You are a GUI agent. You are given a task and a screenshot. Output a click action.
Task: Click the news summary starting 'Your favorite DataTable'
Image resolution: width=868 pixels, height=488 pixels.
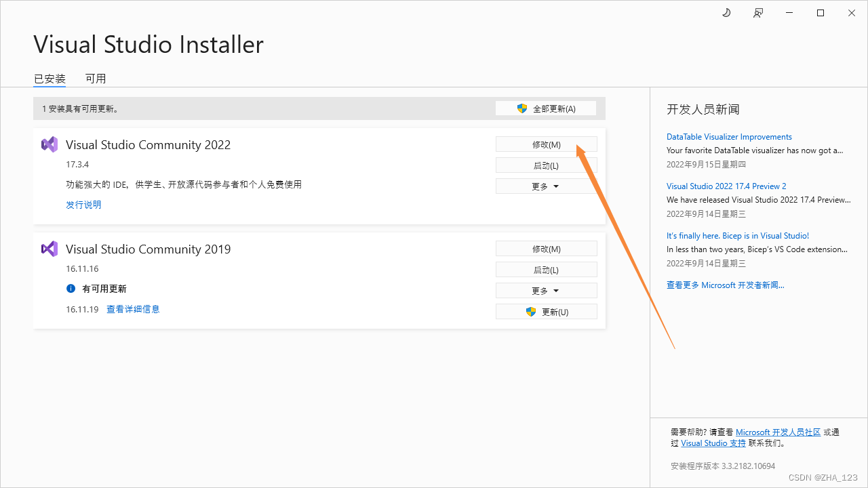[755, 150]
